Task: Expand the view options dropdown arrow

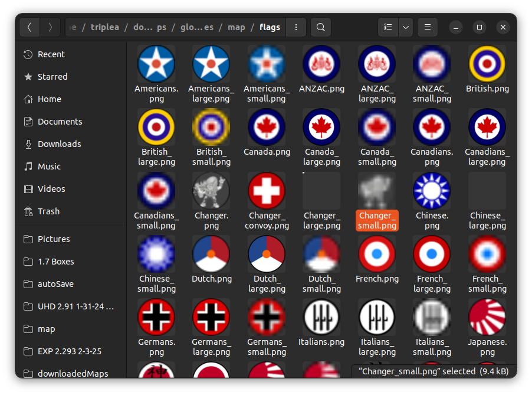Action: tap(406, 27)
